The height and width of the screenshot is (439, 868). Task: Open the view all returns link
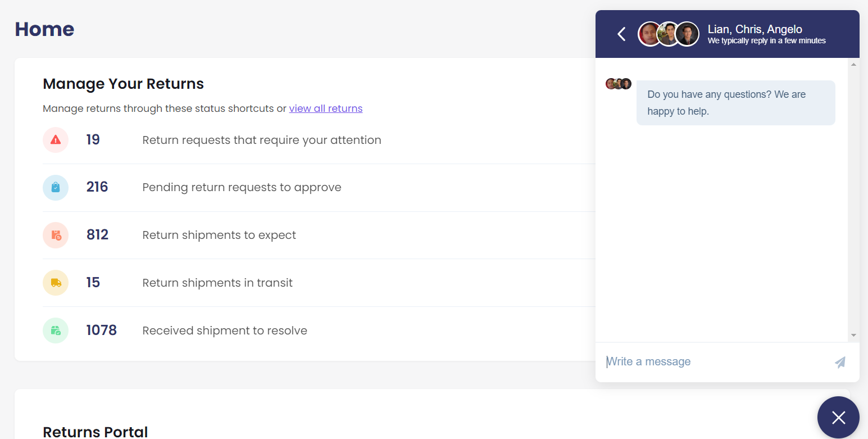coord(326,108)
